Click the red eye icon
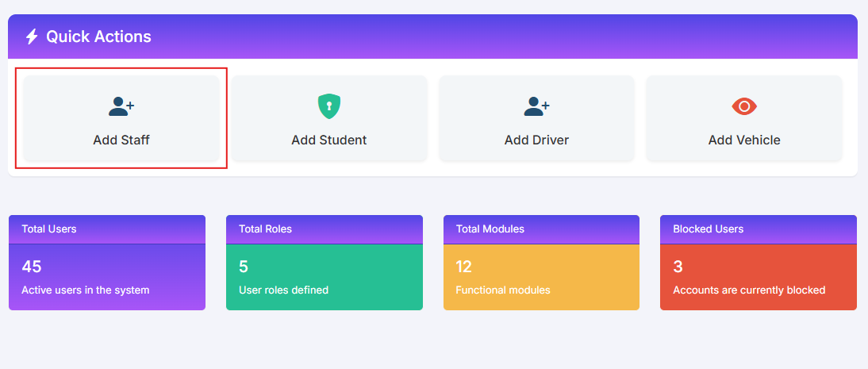868x369 pixels. tap(744, 106)
